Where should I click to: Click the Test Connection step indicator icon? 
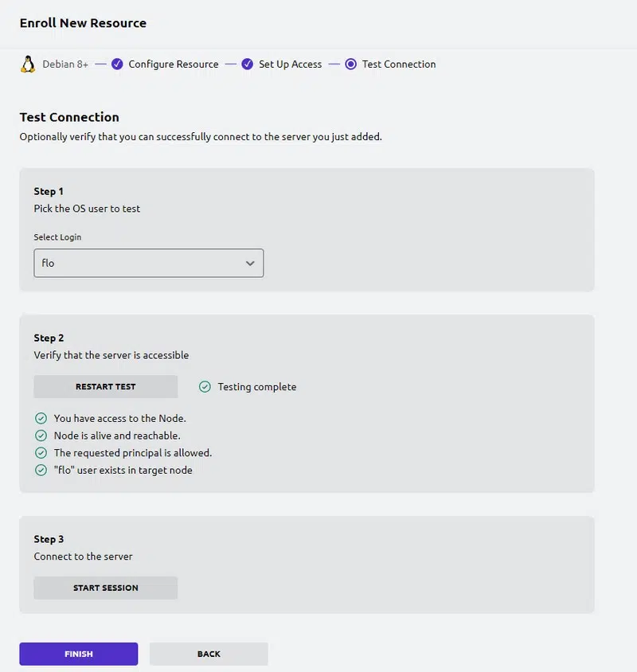tap(351, 64)
